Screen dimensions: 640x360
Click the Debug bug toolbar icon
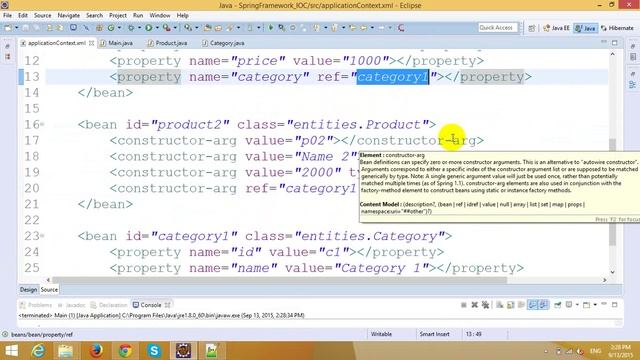(131, 28)
